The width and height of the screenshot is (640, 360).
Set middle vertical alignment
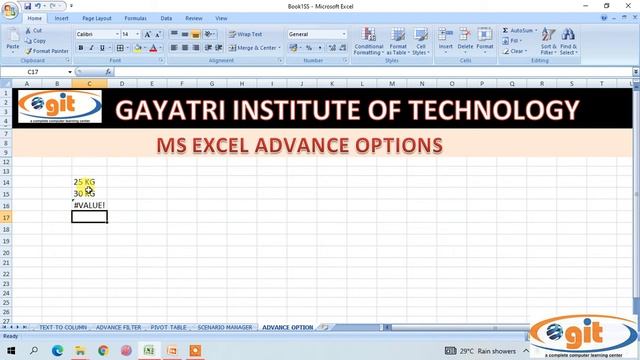pyautogui.click(x=185, y=34)
